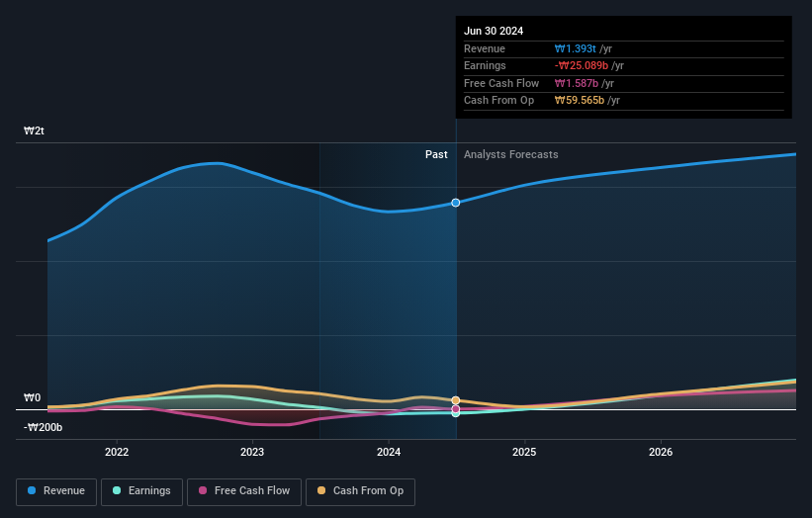Click the pink Free Cash Flow data point
Image resolution: width=812 pixels, height=518 pixels.
455,409
